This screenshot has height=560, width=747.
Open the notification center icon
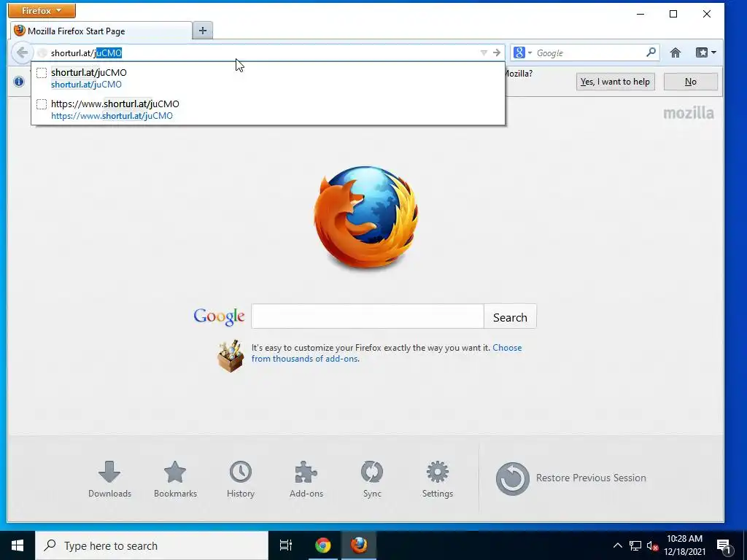click(x=724, y=546)
